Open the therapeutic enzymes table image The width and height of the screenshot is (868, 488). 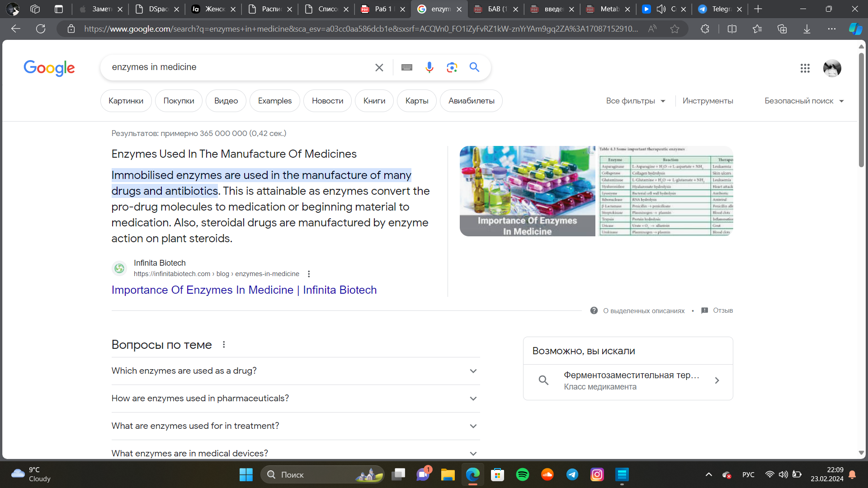click(x=665, y=191)
